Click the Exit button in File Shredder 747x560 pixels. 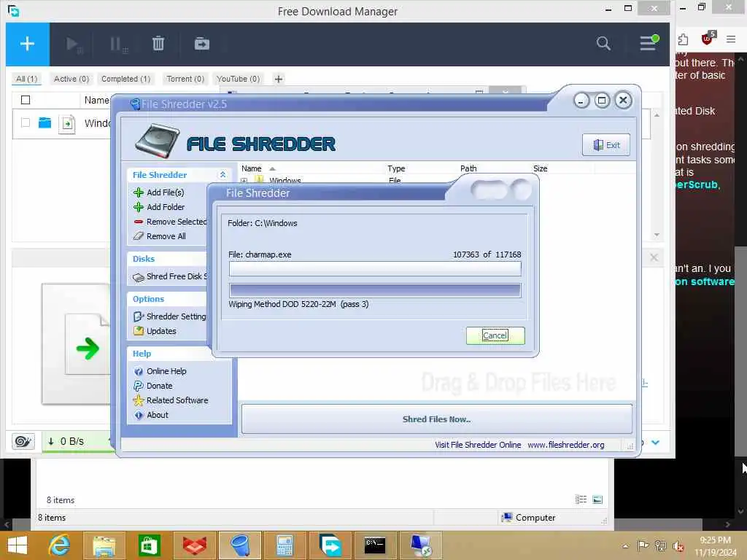[606, 145]
